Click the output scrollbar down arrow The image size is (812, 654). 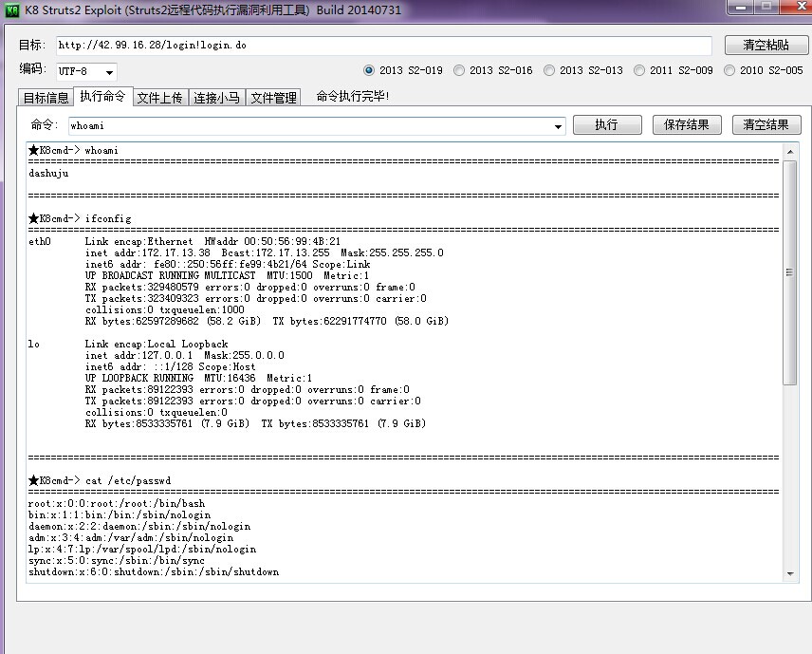click(790, 573)
